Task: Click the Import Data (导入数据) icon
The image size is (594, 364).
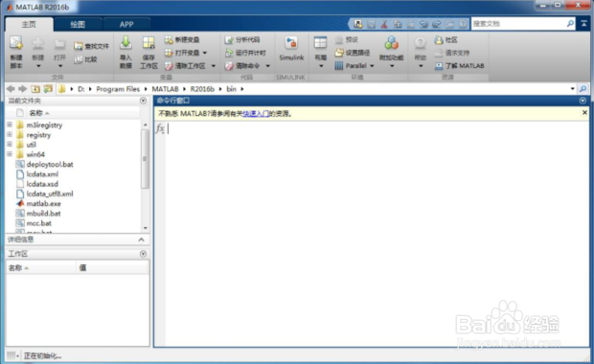Action: [126, 43]
